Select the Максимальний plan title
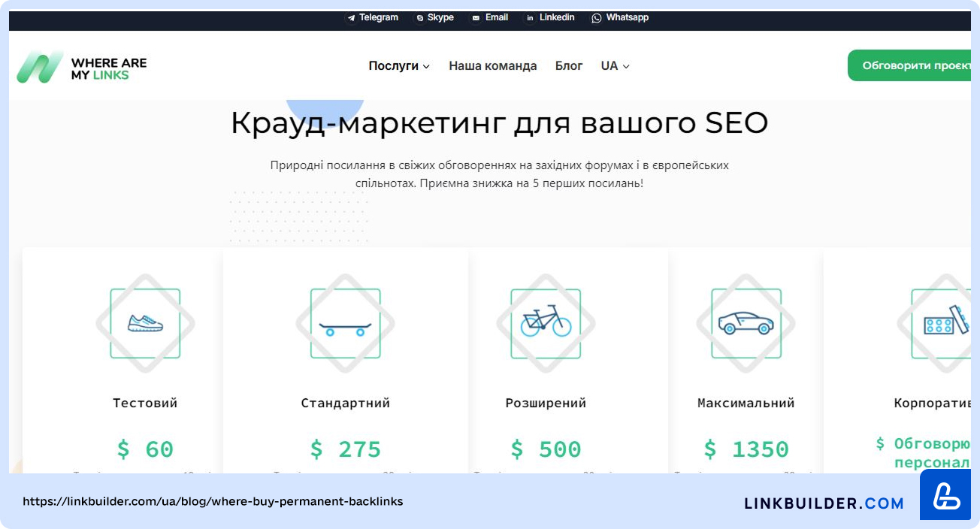 [746, 404]
